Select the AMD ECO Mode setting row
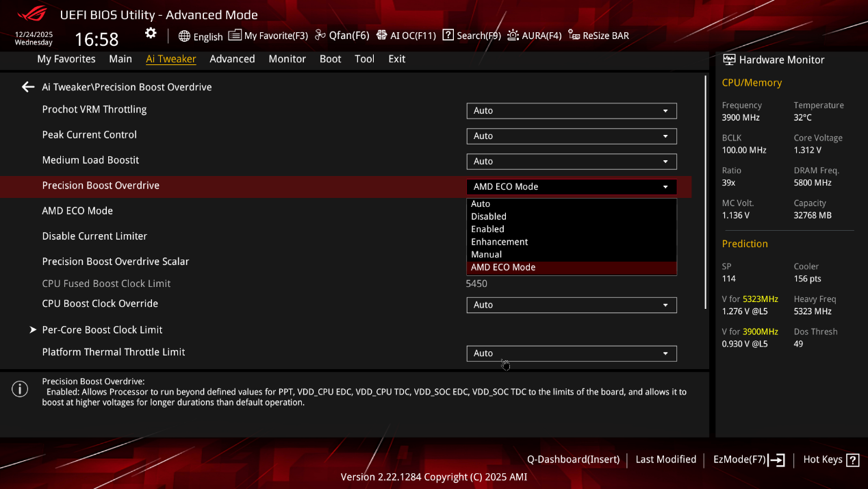This screenshot has height=489, width=868. (77, 211)
